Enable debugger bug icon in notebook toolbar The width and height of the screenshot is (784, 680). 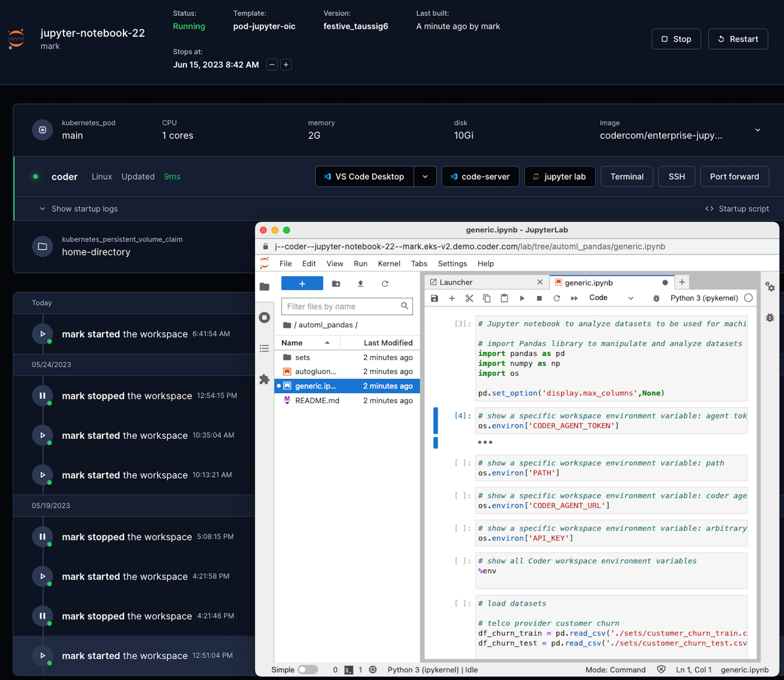pos(656,298)
